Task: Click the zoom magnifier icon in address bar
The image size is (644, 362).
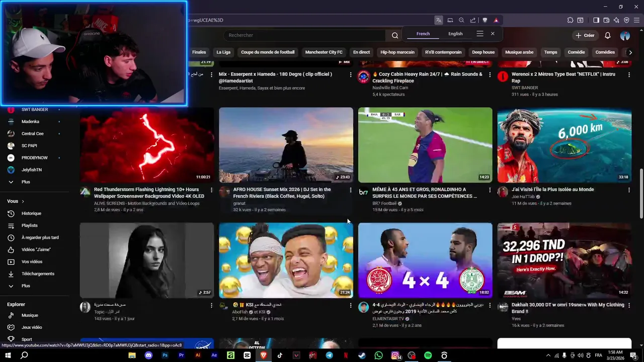Action: (x=461, y=20)
